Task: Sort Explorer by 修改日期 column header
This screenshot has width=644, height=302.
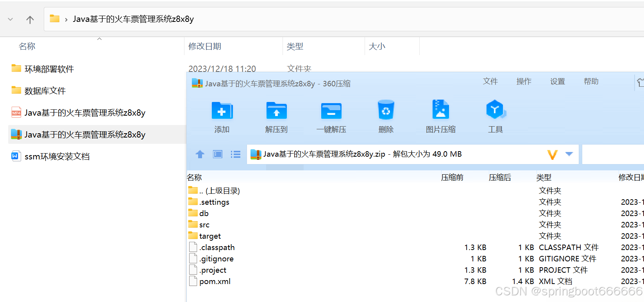Action: tap(205, 46)
